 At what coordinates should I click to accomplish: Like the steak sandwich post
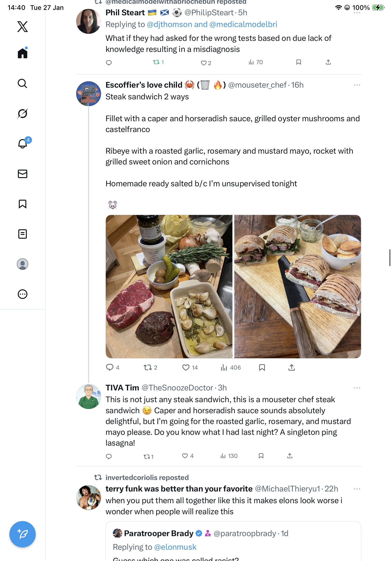186,367
